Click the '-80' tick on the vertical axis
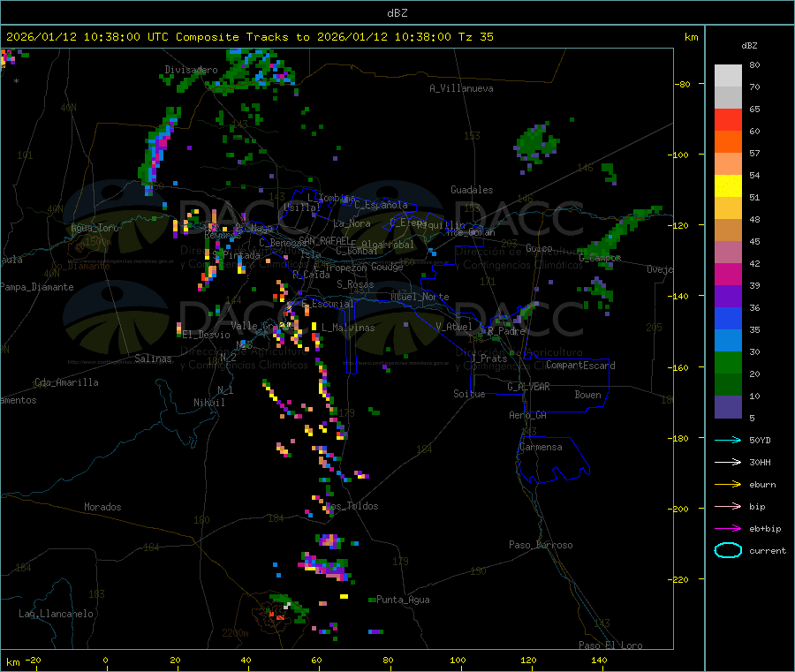The height and width of the screenshot is (672, 795). coord(685,84)
